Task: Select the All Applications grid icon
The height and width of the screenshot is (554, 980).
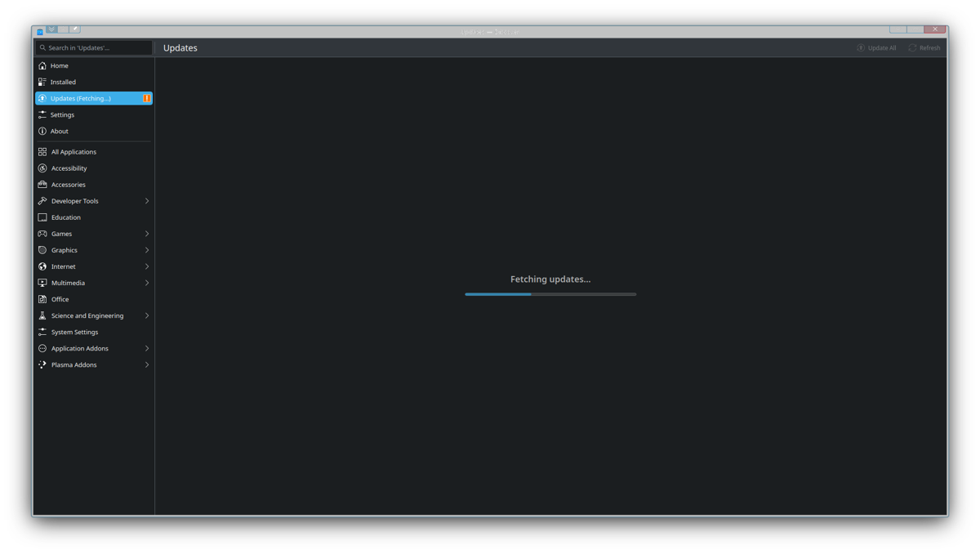Action: [x=42, y=152]
